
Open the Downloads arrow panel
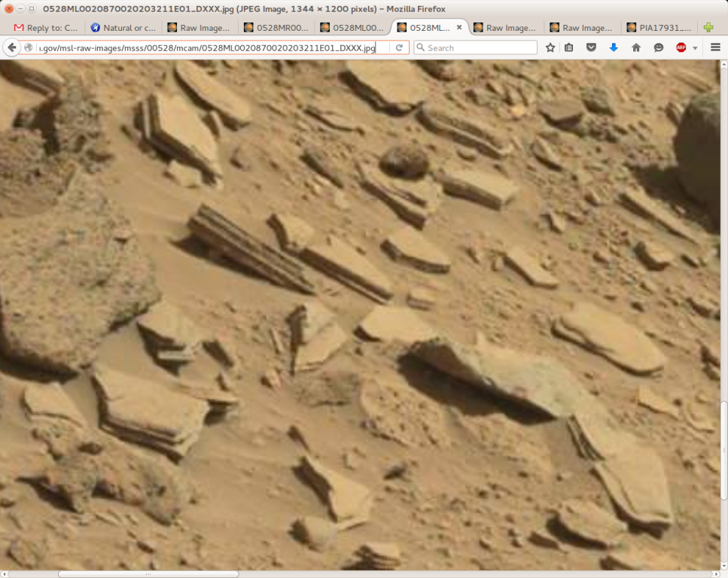tap(614, 47)
